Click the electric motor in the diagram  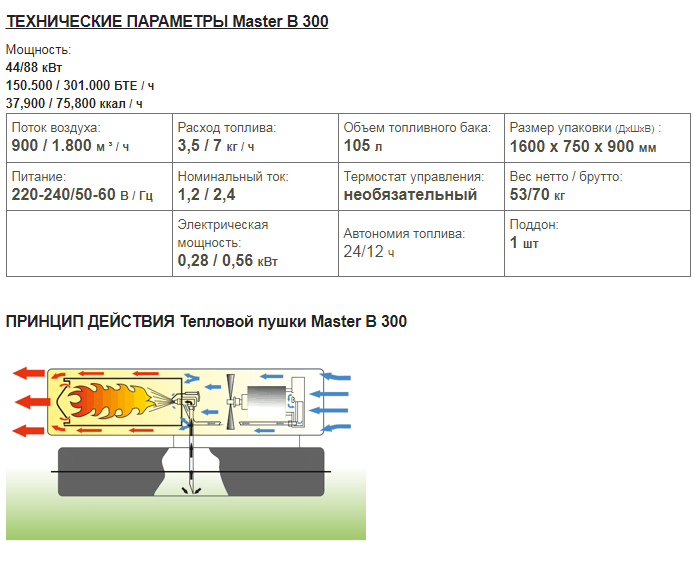267,402
